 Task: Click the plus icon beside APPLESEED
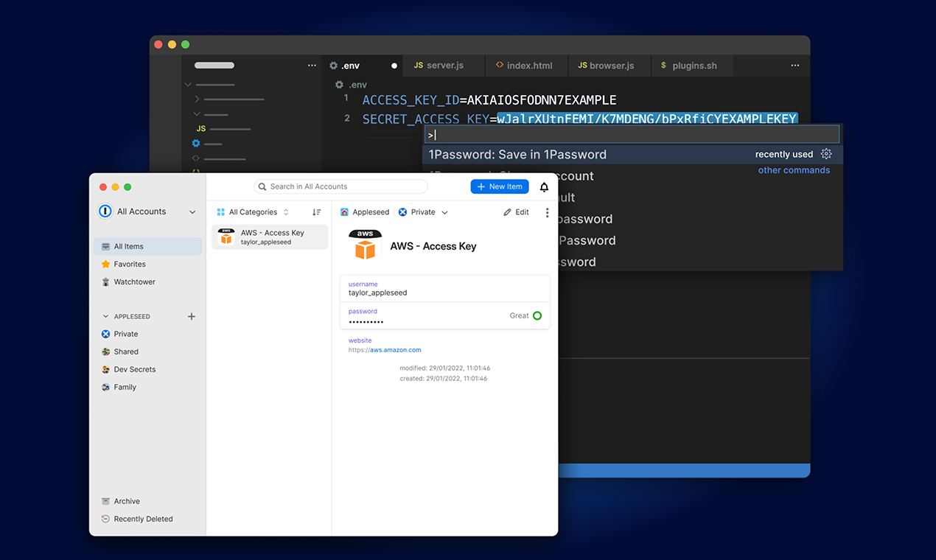point(192,316)
